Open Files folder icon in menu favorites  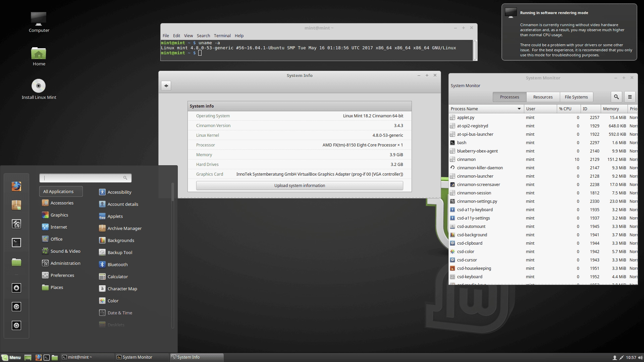click(x=16, y=262)
